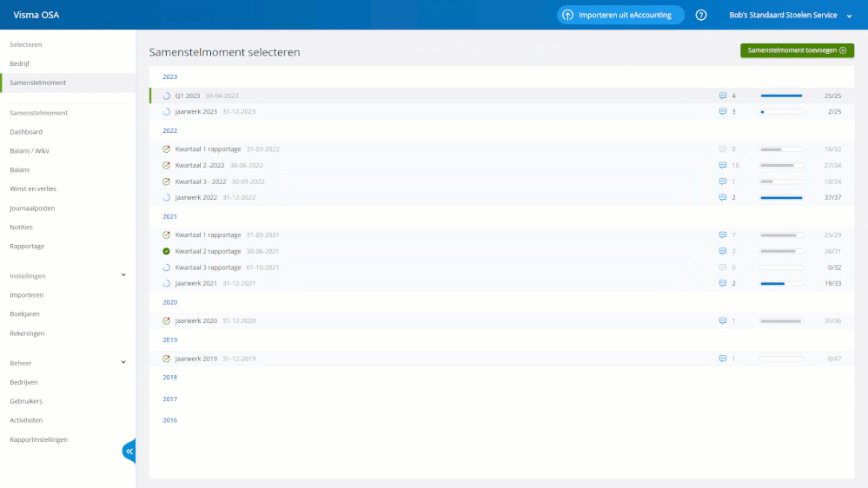Open Rekeningen under Instellingen

pos(27,333)
